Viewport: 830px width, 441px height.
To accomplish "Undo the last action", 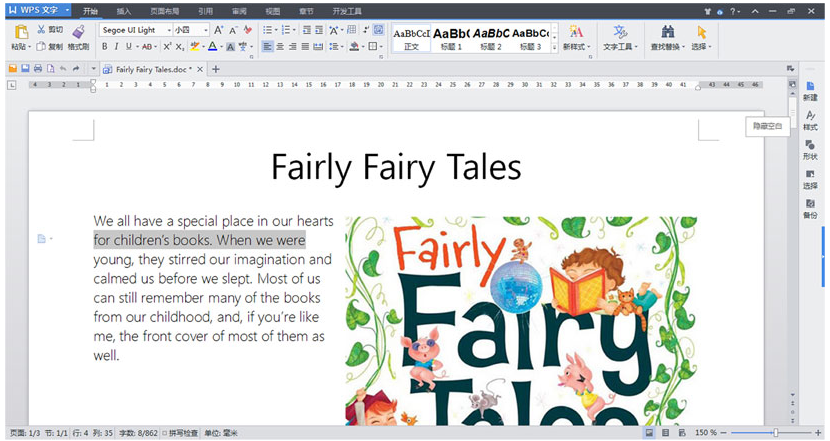I will click(x=63, y=69).
